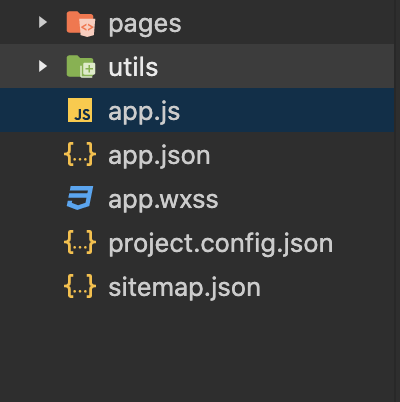
Task: Click the orange pages folder icon
Action: point(81,23)
